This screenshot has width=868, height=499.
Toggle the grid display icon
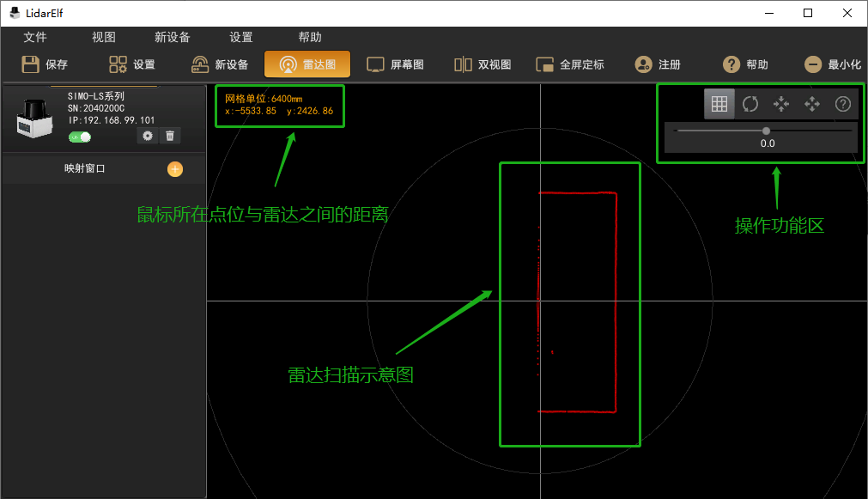[719, 104]
